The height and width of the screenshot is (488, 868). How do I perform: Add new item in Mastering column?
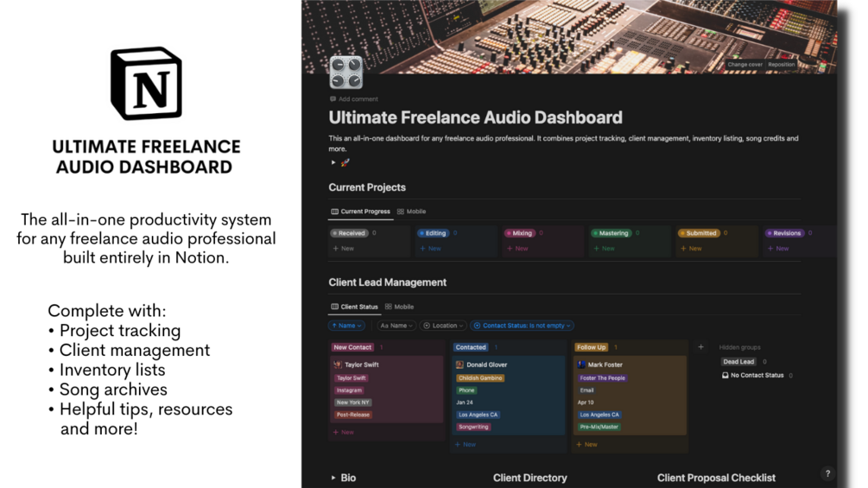pos(604,249)
